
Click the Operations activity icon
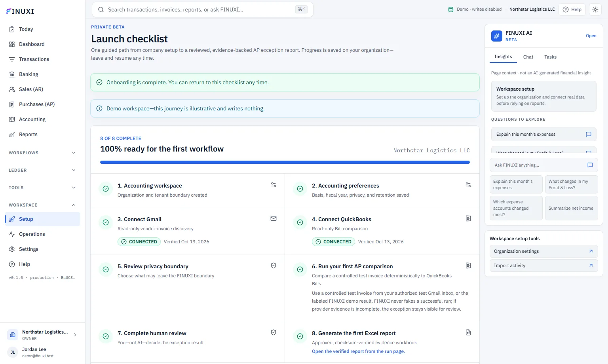[12, 234]
